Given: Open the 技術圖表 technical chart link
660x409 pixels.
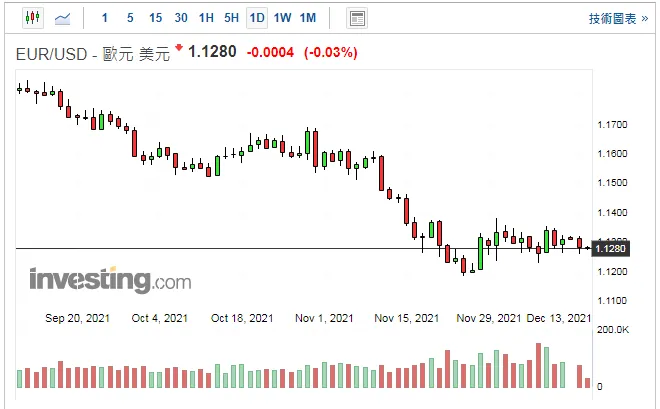Looking at the screenshot, I should pos(612,19).
